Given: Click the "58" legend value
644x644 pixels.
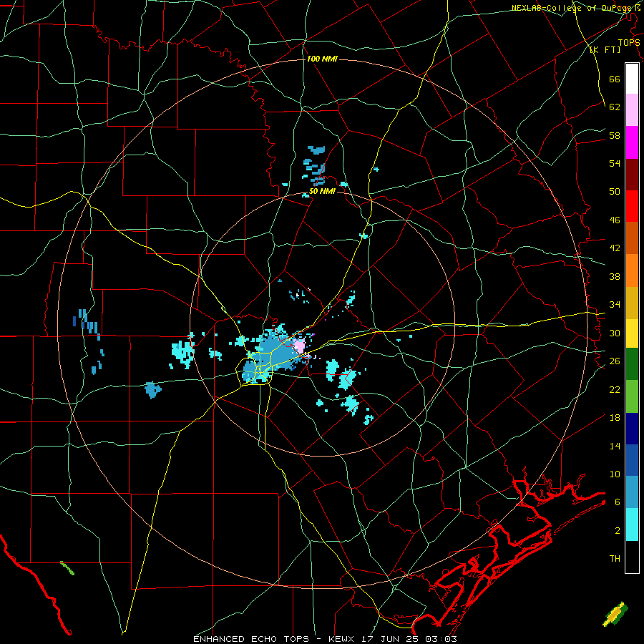Looking at the screenshot, I should coord(615,135).
